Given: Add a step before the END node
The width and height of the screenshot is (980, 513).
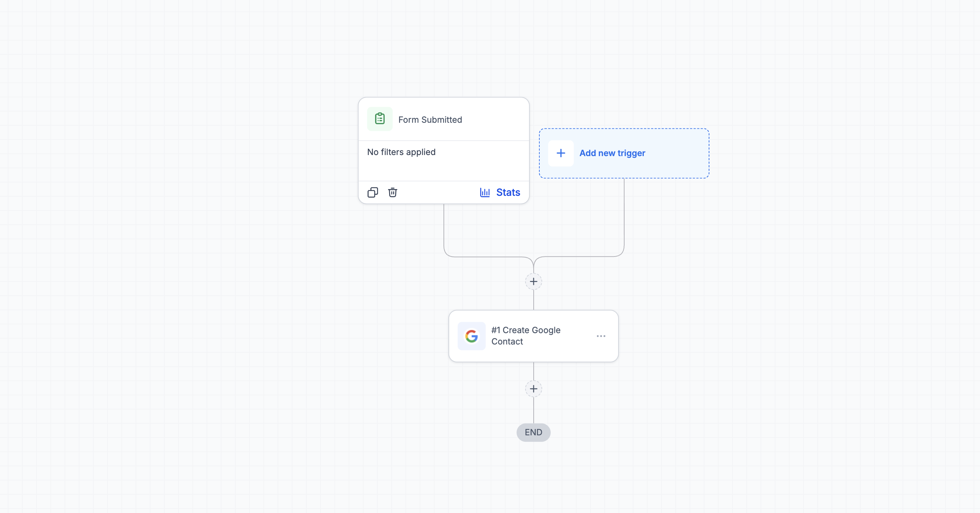Looking at the screenshot, I should (533, 389).
